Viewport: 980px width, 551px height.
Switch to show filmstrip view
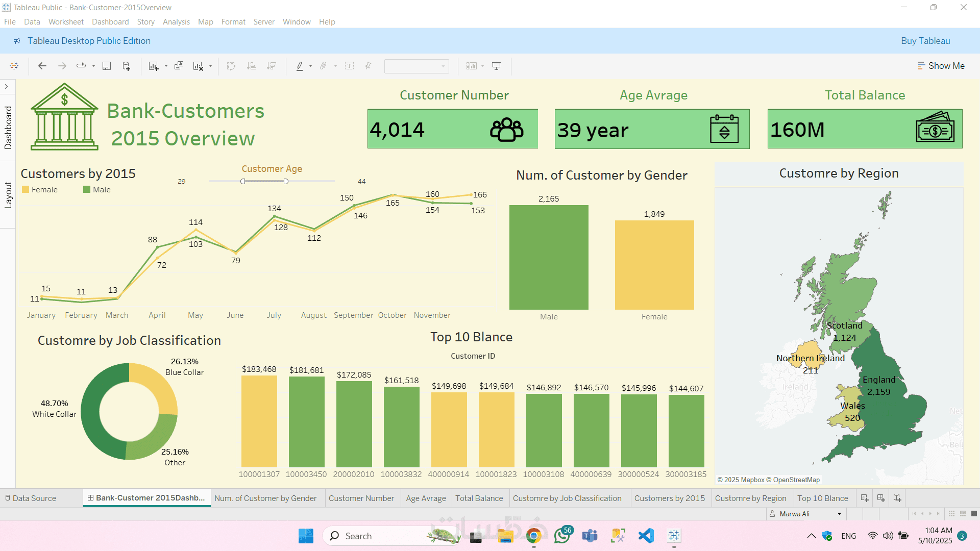(x=963, y=514)
